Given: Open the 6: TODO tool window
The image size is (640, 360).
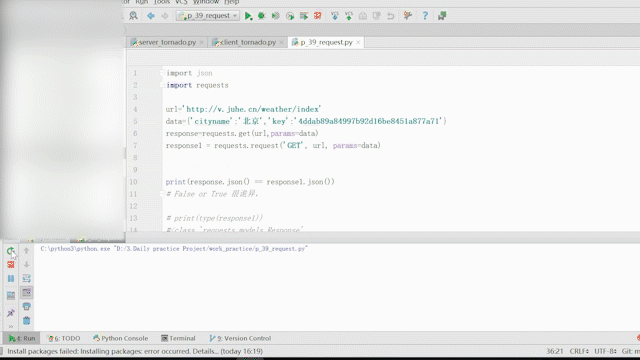Looking at the screenshot, I should [x=64, y=338].
